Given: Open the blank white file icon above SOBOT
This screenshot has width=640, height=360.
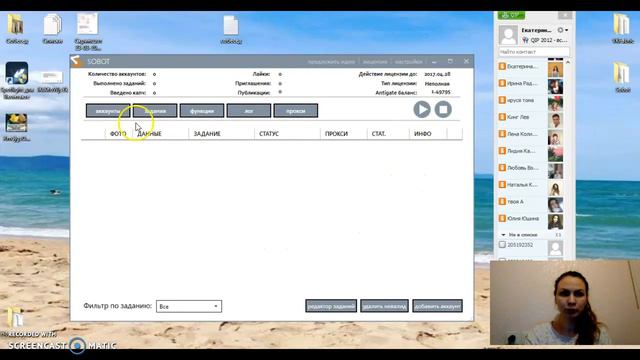Looking at the screenshot, I should (x=231, y=25).
